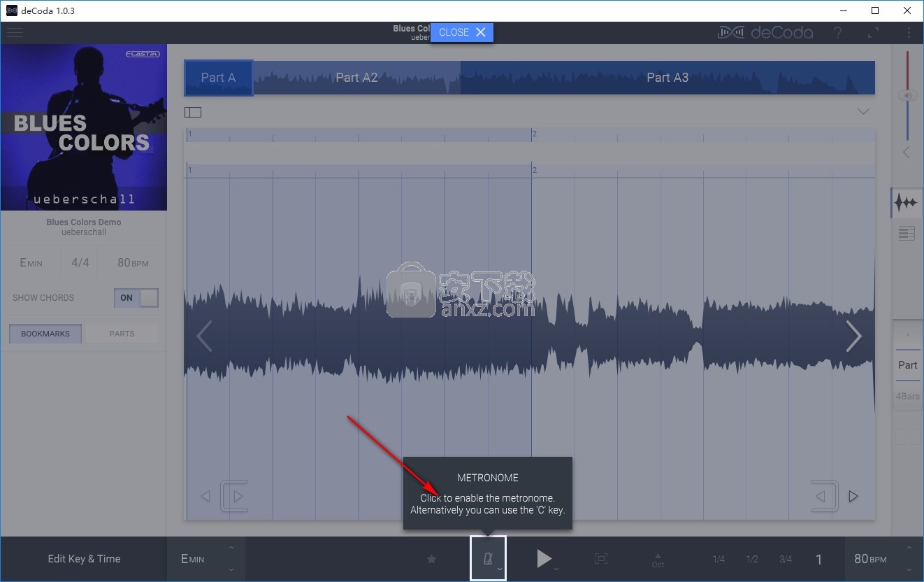Move loop start marker left
This screenshot has height=582, width=924.
click(205, 497)
